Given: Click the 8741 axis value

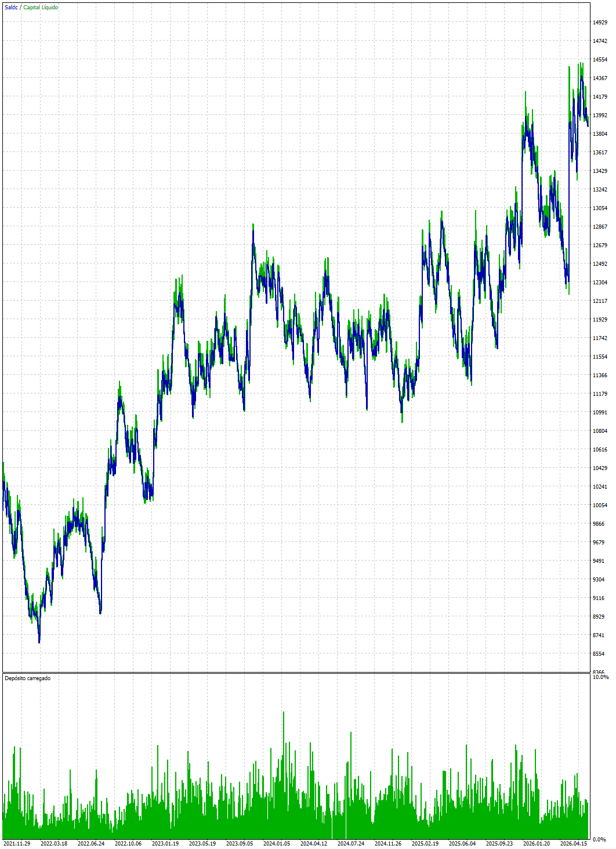Looking at the screenshot, I should click(x=599, y=635).
